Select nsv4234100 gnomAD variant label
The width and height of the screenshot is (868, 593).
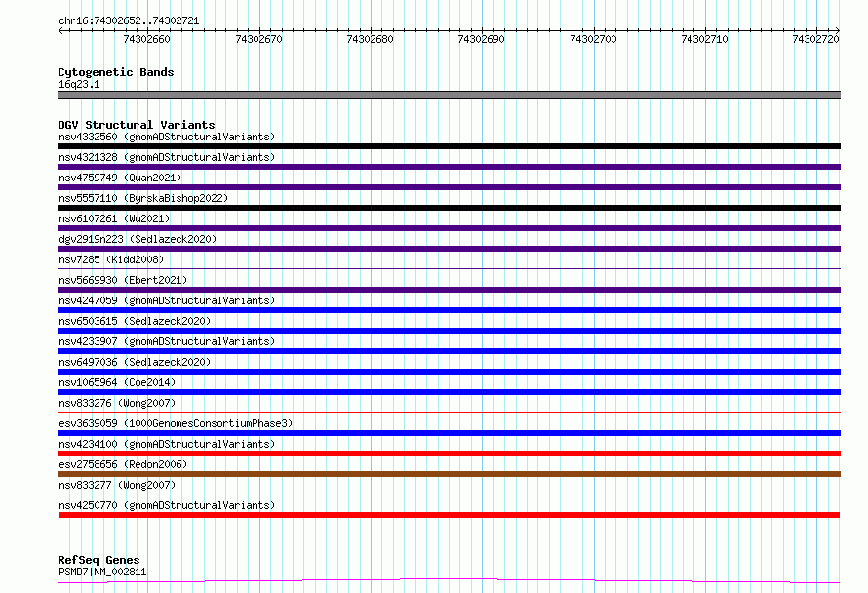pos(167,444)
